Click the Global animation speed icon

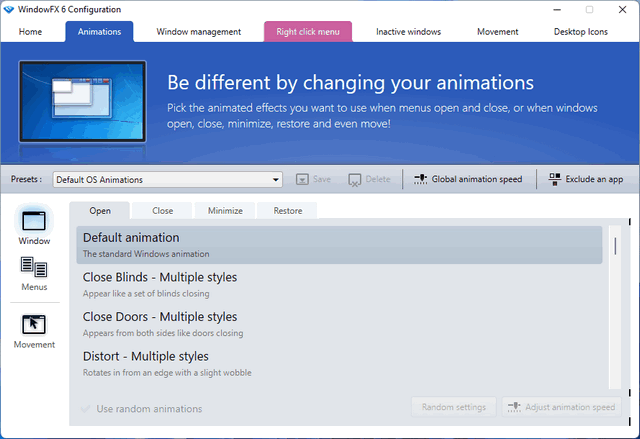[x=421, y=180]
